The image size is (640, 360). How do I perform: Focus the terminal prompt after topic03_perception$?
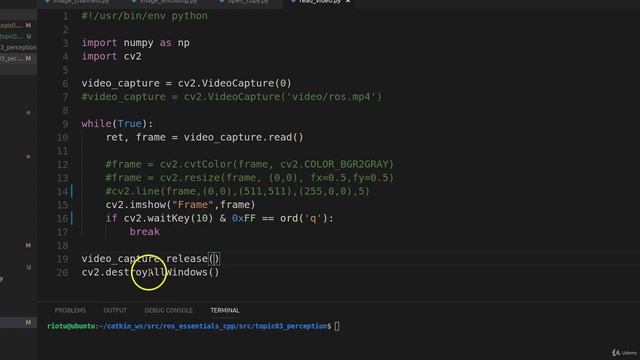[337, 326]
